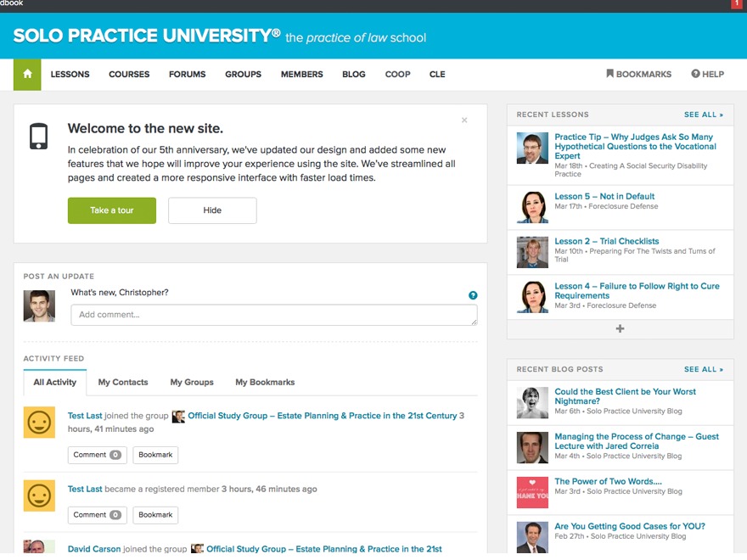Image resolution: width=747 pixels, height=560 pixels.
Task: Open The Power of Two Words blog post
Action: (608, 481)
